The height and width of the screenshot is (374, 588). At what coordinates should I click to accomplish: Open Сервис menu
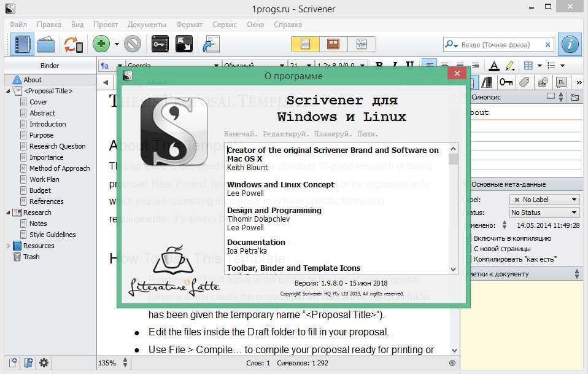pos(224,25)
